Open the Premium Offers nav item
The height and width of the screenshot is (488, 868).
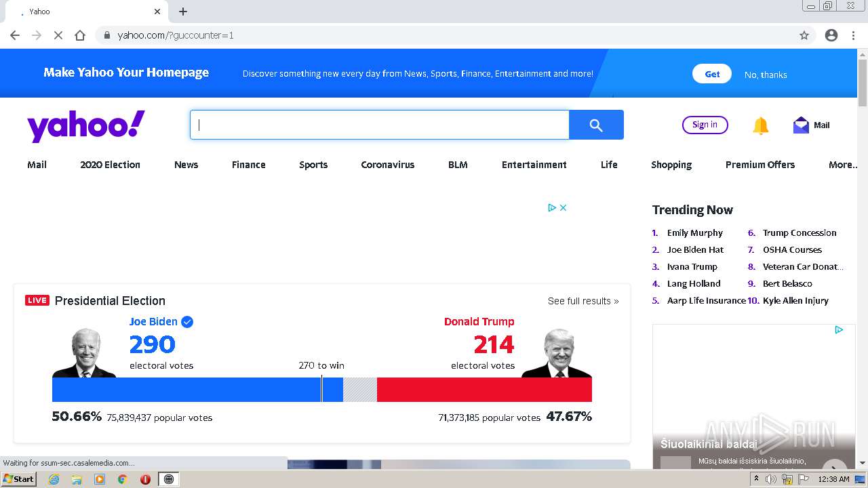pos(760,165)
